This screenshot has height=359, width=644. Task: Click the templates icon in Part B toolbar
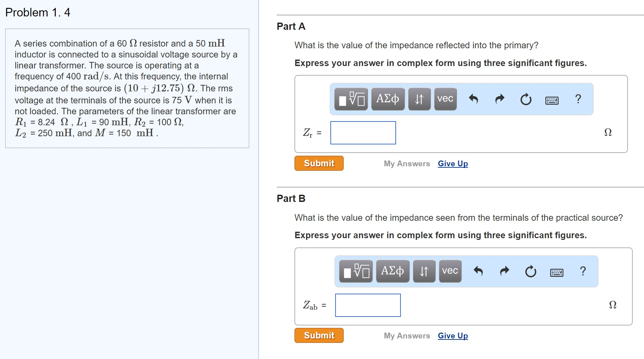point(356,271)
